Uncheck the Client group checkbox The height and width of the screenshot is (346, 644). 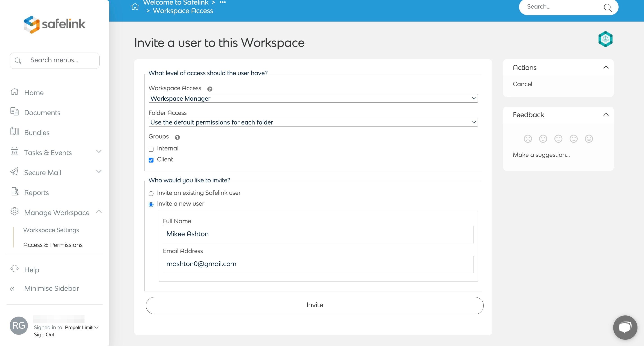click(151, 160)
